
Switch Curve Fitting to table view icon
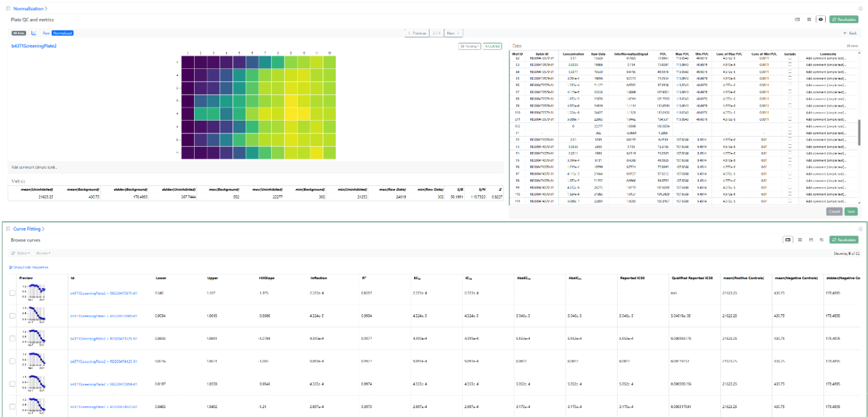(788, 239)
